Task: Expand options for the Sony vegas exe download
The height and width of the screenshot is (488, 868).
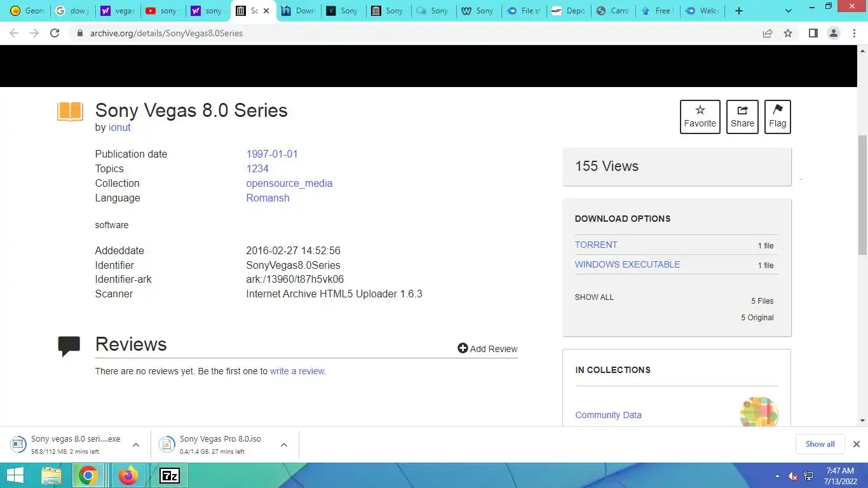Action: (135, 445)
